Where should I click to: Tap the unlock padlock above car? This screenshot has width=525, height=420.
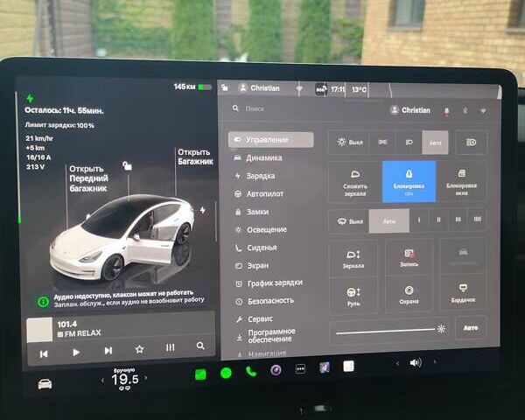tap(128, 166)
